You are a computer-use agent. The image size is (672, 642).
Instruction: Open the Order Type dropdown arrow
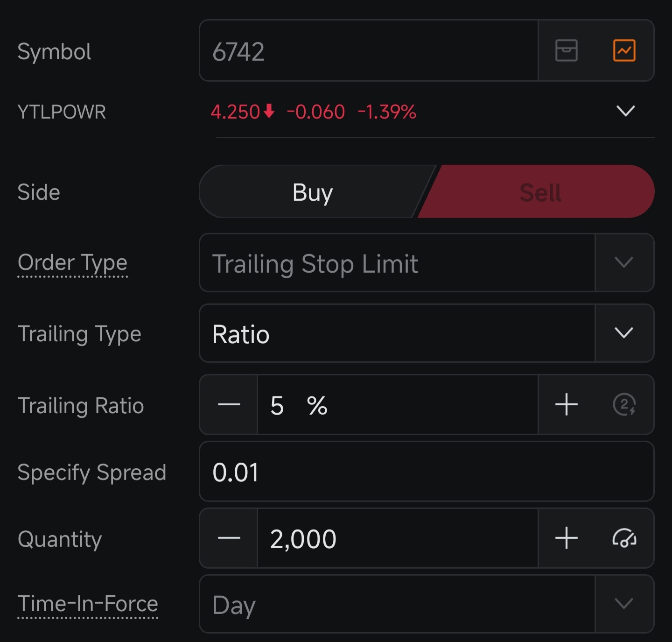(624, 263)
